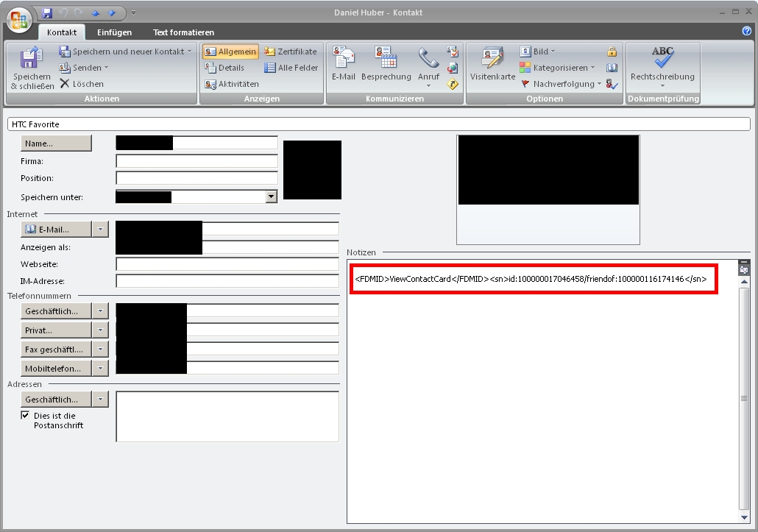Click the Löschen delete icon
Screen dimensions: 758x532
(x=65, y=84)
